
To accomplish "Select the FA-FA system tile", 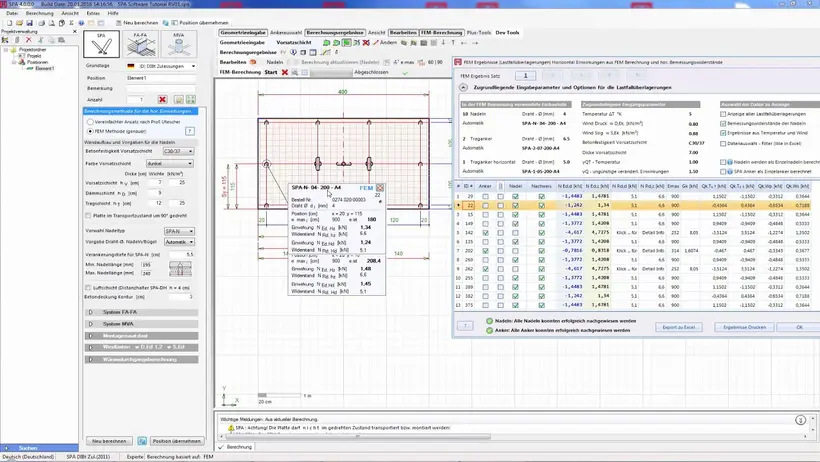I will pyautogui.click(x=140, y=44).
